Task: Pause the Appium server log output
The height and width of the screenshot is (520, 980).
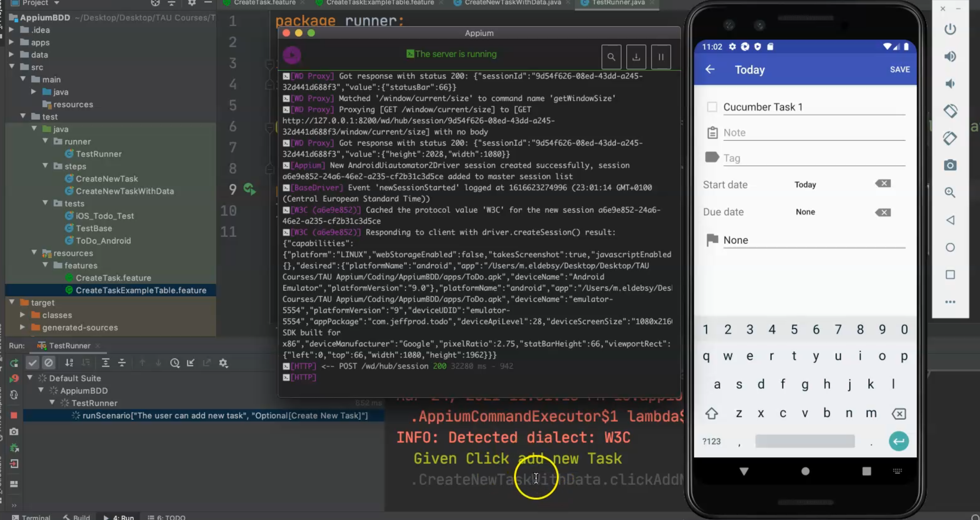Action: pos(661,57)
